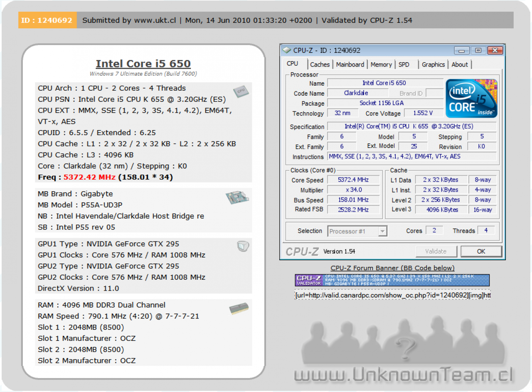Image resolution: width=532 pixels, height=392 pixels.
Task: Click the Name field Intel Core i5 650
Action: 385,83
